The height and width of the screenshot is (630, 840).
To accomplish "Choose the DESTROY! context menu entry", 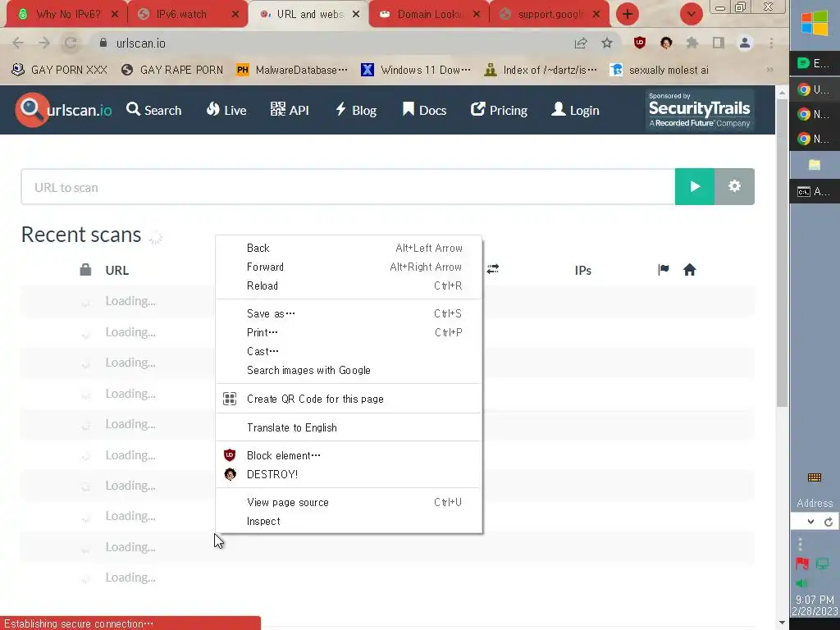I will click(349, 474).
